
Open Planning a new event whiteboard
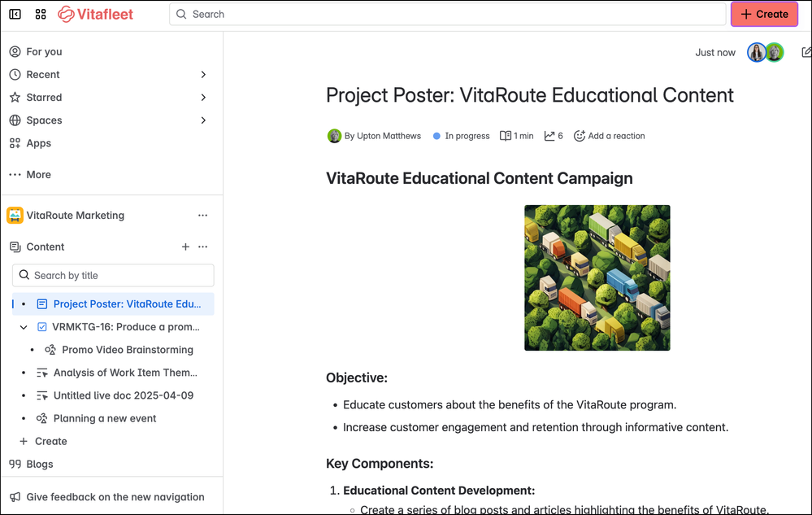tap(105, 418)
